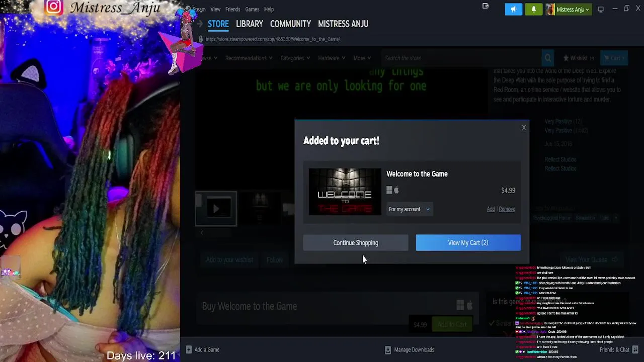
Task: Open the View menu
Action: (x=215, y=9)
